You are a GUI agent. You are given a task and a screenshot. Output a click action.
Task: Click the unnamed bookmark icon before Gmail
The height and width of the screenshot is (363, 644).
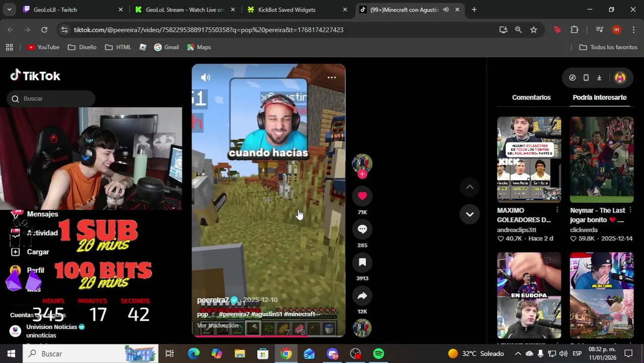(x=143, y=47)
